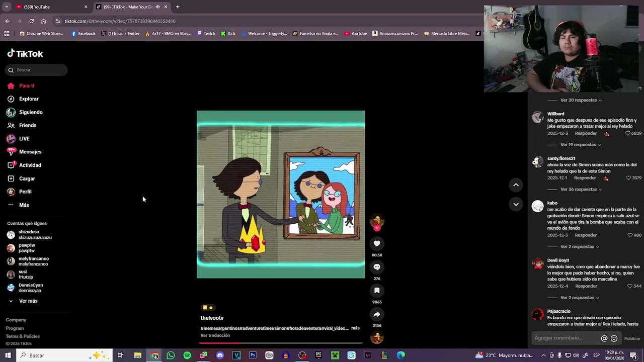Image resolution: width=644 pixels, height=362 pixels.
Task: Show hidden system tray icons
Action: point(543,355)
